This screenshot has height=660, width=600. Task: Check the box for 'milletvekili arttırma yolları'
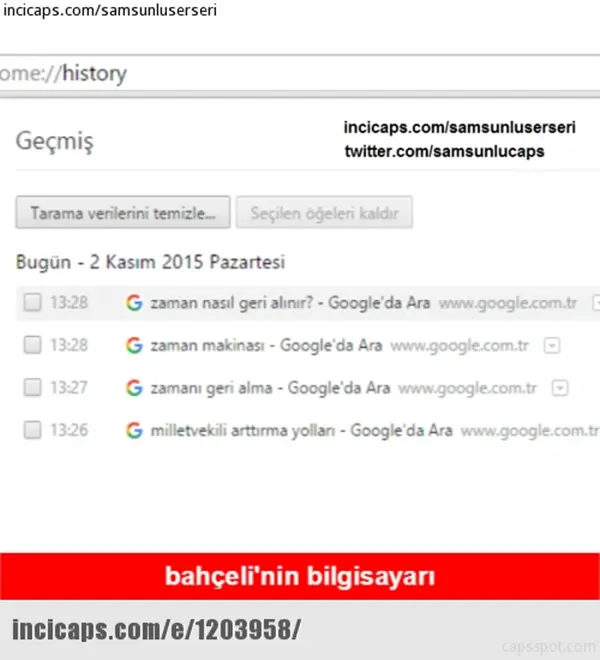tap(32, 430)
